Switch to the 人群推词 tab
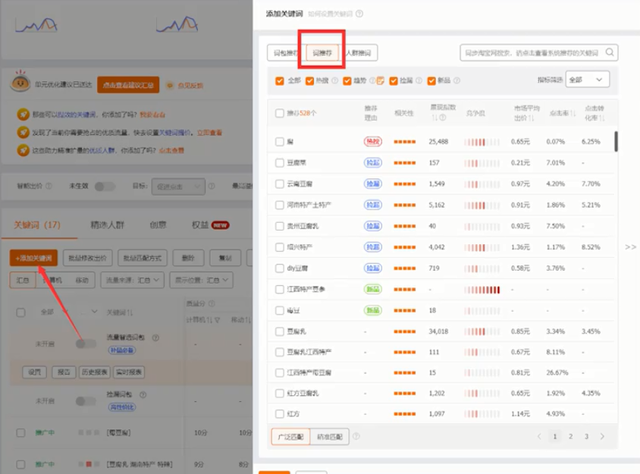The height and width of the screenshot is (474, 640). coord(359,53)
